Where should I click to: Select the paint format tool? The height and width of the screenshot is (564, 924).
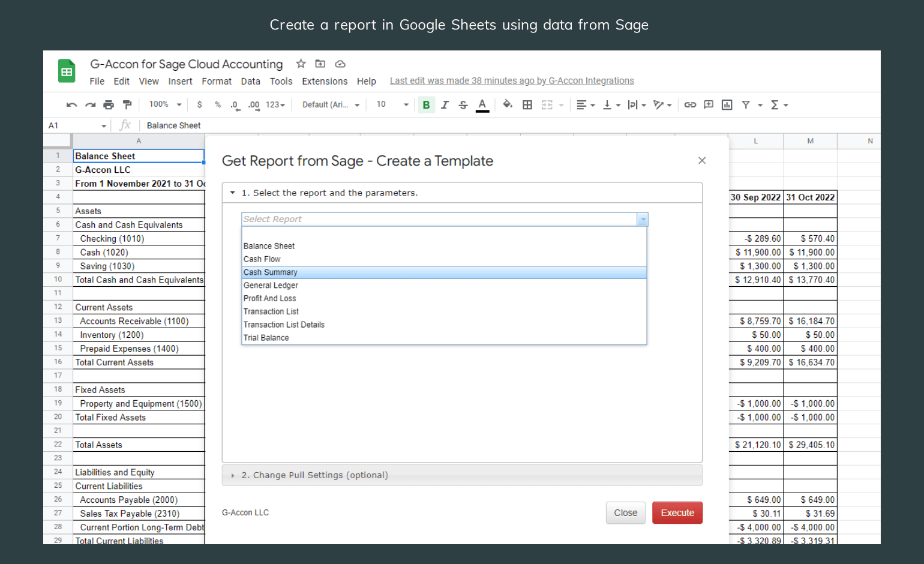(127, 105)
